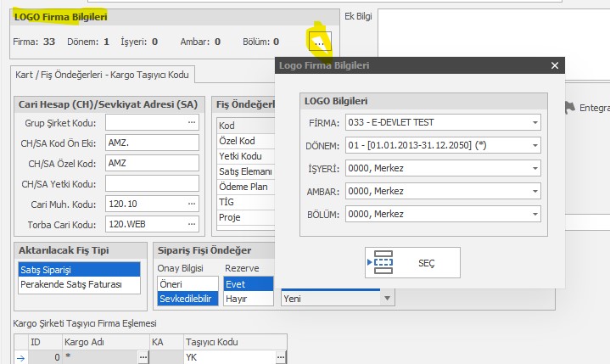
Task: Expand the BÖLÜM dropdown
Action: click(x=534, y=215)
